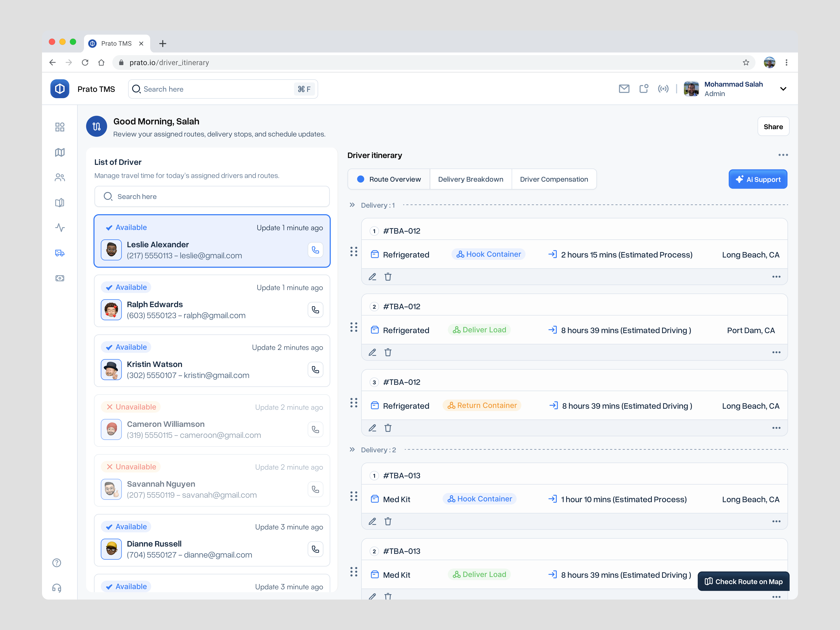The height and width of the screenshot is (630, 840).
Task: Click the broadcast signal icon near profile
Action: click(x=663, y=89)
